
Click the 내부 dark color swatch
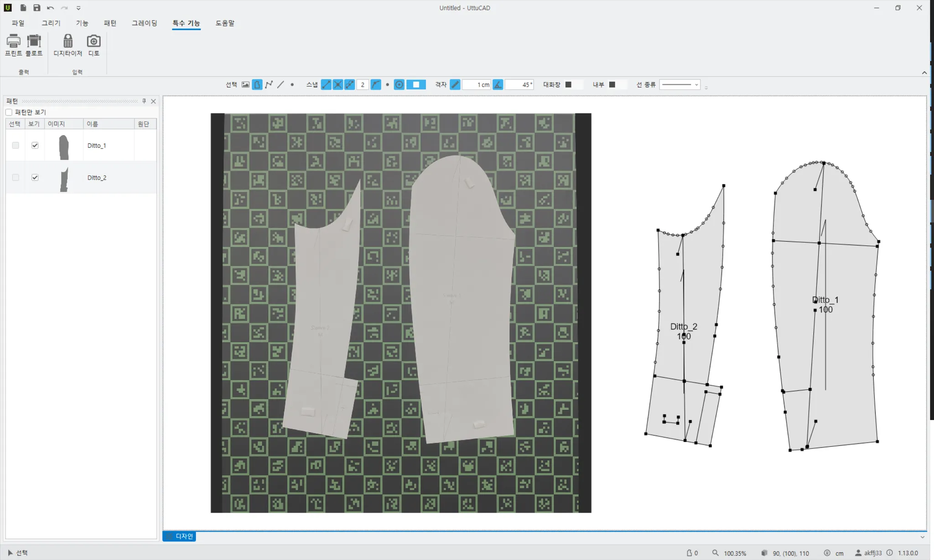[x=612, y=85]
